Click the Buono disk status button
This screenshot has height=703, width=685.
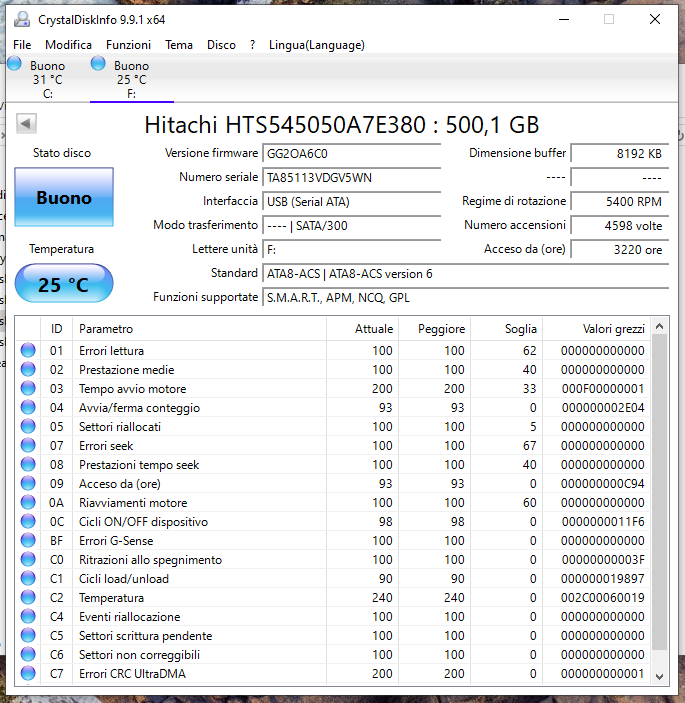(64, 197)
